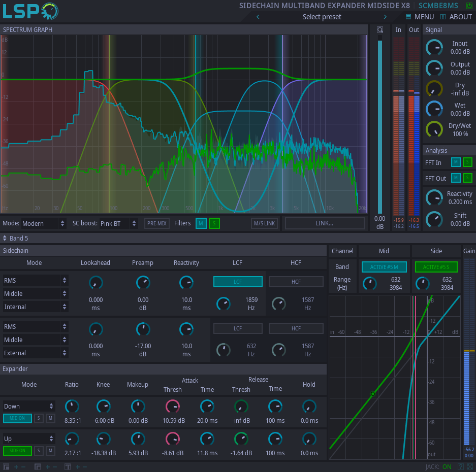Open the ABOUT item
Screen dimensions: 476x472
click(456, 17)
